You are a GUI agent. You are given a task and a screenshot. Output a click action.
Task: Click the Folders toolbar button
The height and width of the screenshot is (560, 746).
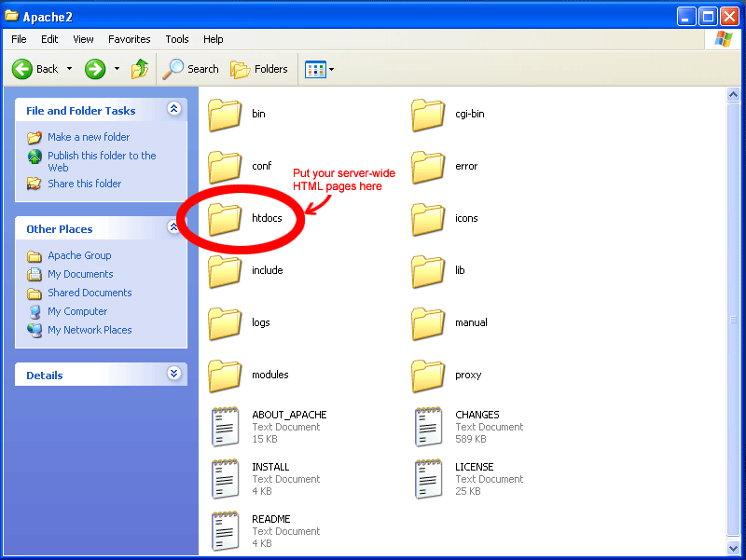click(x=258, y=69)
